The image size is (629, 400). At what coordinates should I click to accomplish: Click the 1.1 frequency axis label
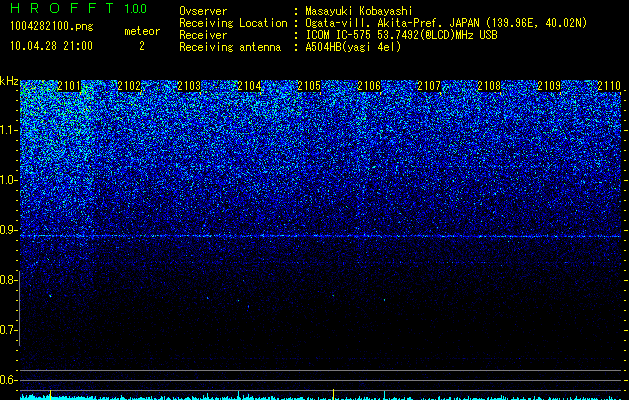9,130
